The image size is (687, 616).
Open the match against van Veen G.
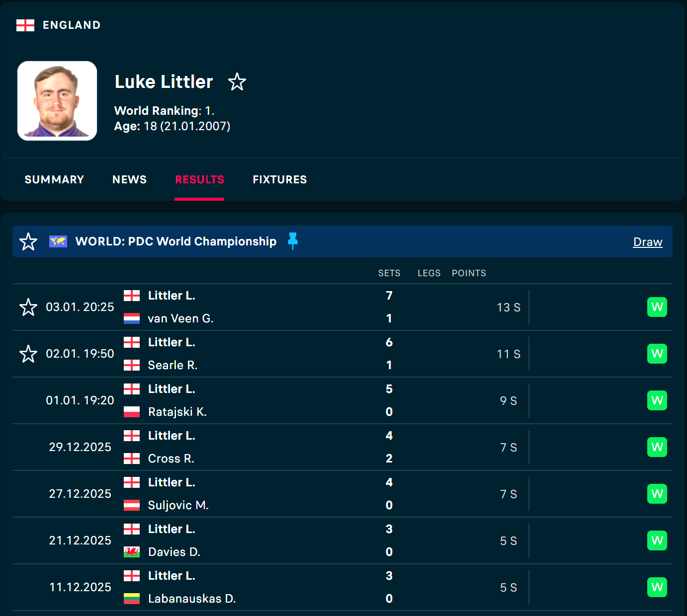pyautogui.click(x=343, y=307)
